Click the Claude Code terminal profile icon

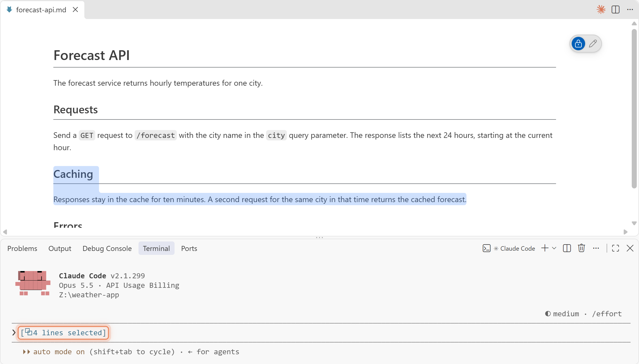tap(487, 248)
